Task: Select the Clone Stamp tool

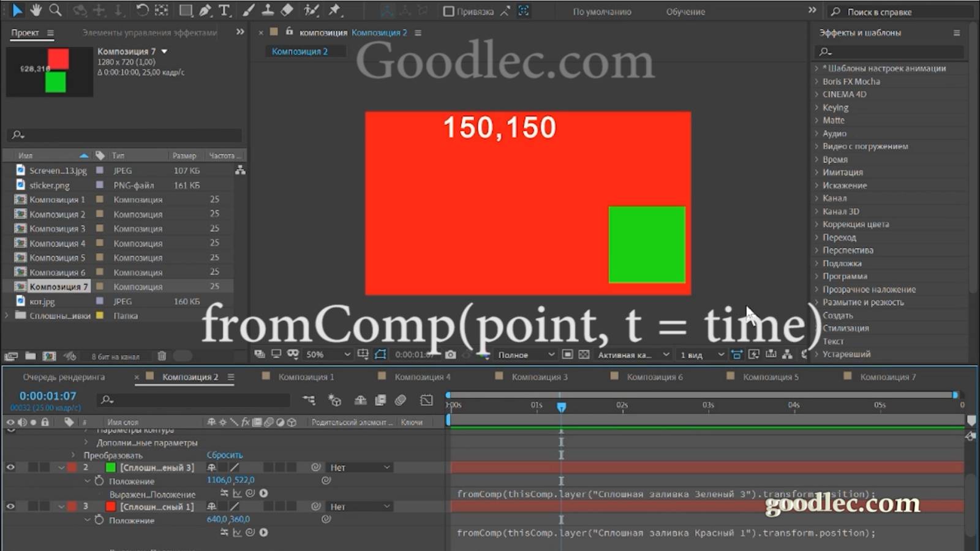Action: (268, 10)
